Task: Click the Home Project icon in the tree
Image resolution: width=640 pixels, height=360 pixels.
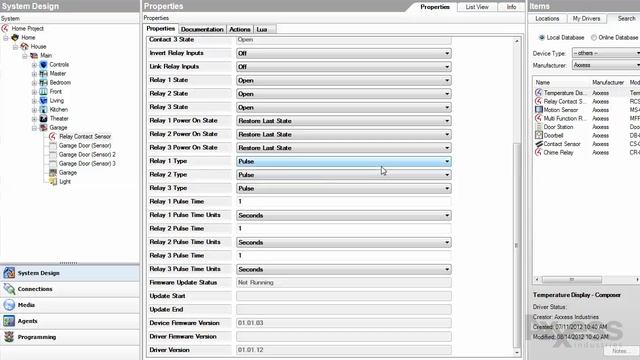Action: (x=5, y=28)
